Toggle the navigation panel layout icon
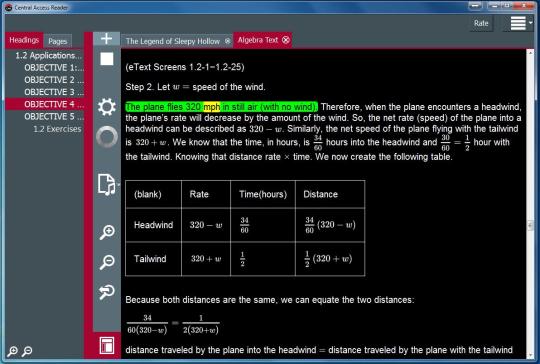Screen dimensions: 540x364 coord(107,345)
